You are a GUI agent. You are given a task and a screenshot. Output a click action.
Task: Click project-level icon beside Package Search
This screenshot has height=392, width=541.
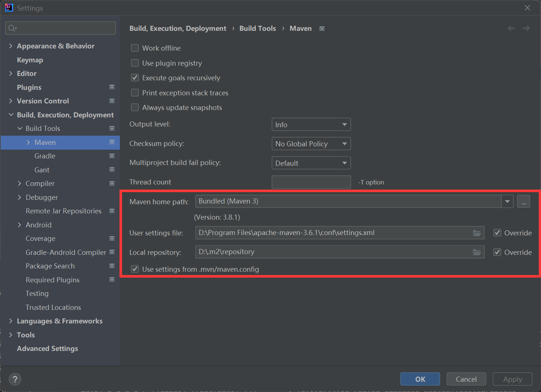pos(112,266)
